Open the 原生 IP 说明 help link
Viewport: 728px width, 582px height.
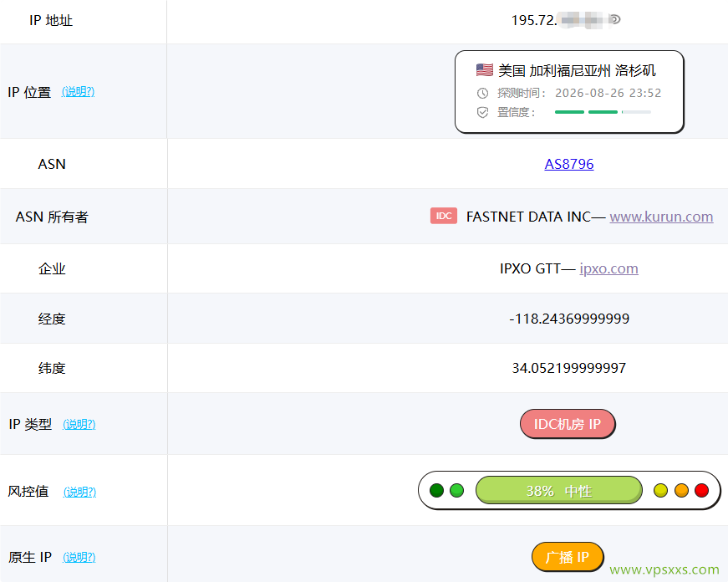(79, 557)
